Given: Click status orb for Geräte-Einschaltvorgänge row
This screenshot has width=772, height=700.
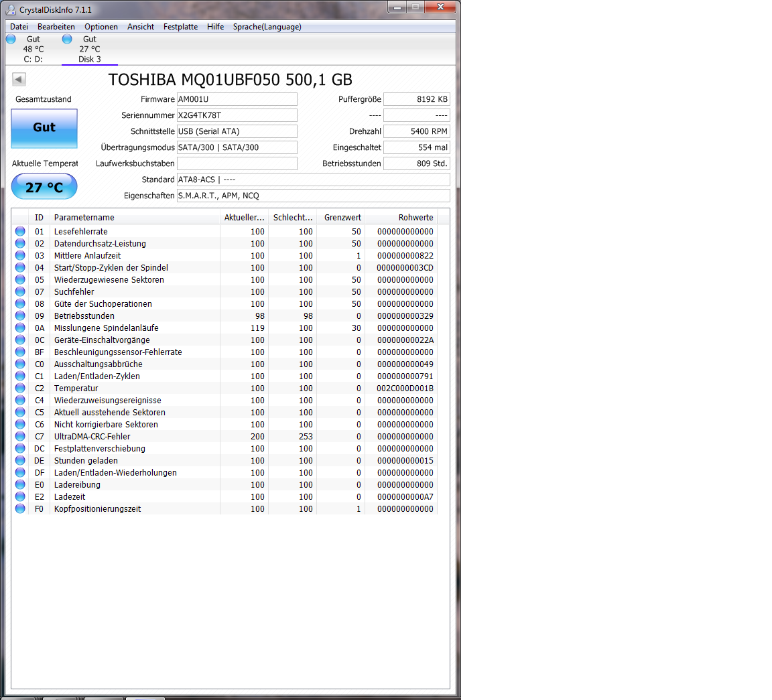Looking at the screenshot, I should [x=20, y=340].
